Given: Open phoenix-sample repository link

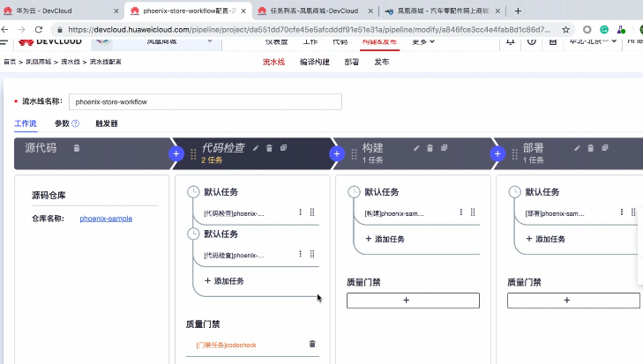Looking at the screenshot, I should point(106,219).
